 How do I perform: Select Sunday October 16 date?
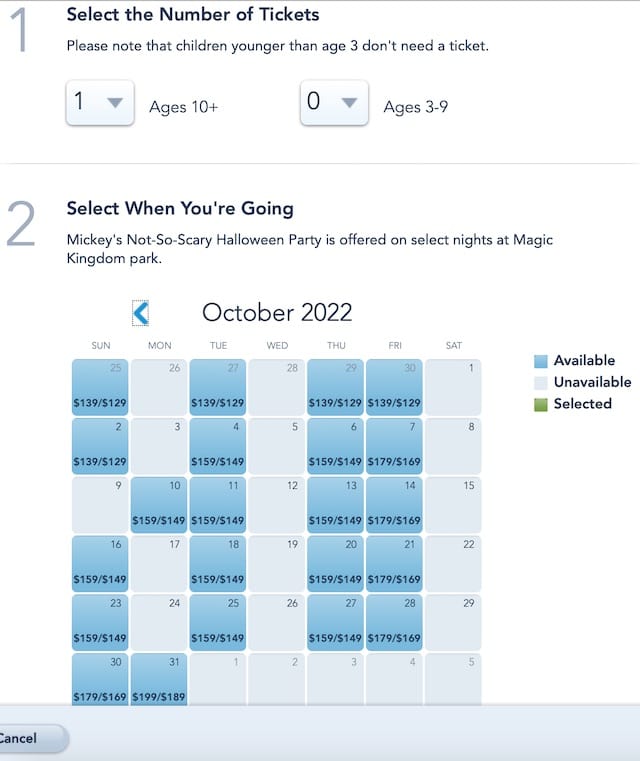click(x=100, y=563)
